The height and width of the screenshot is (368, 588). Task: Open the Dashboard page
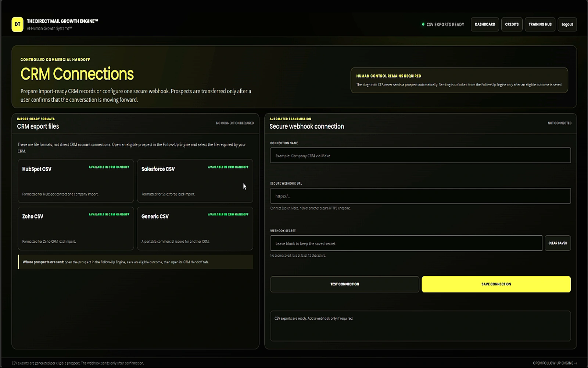pos(485,24)
